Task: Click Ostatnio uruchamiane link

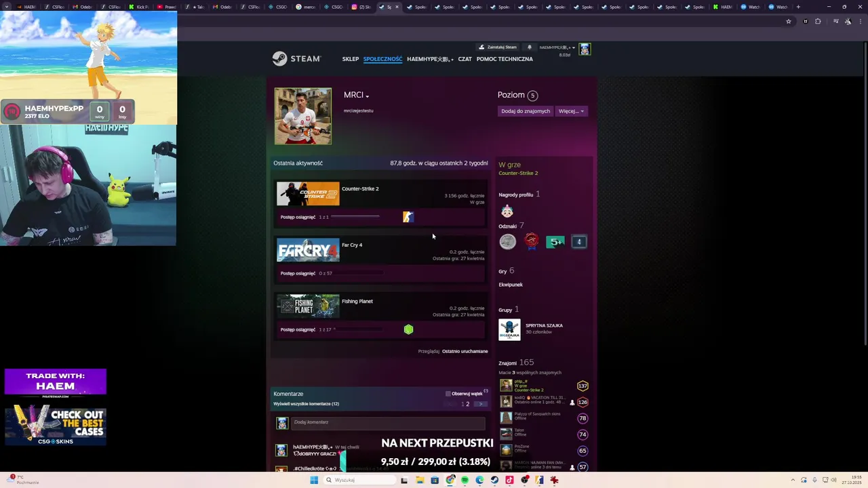Action: (x=465, y=351)
